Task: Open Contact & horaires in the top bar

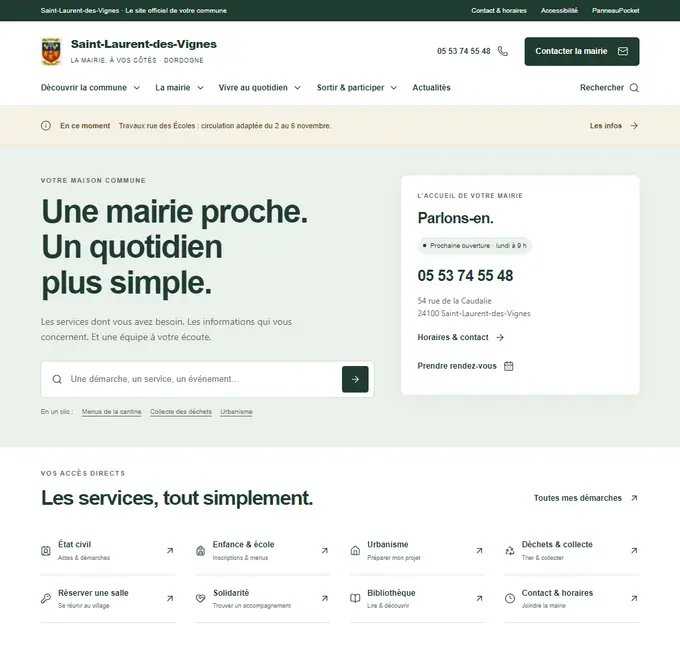Action: click(499, 10)
